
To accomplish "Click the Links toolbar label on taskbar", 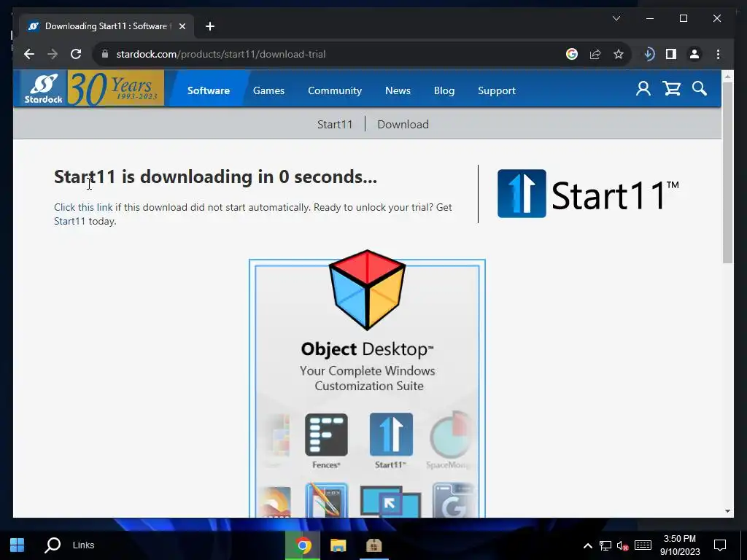I will (83, 545).
